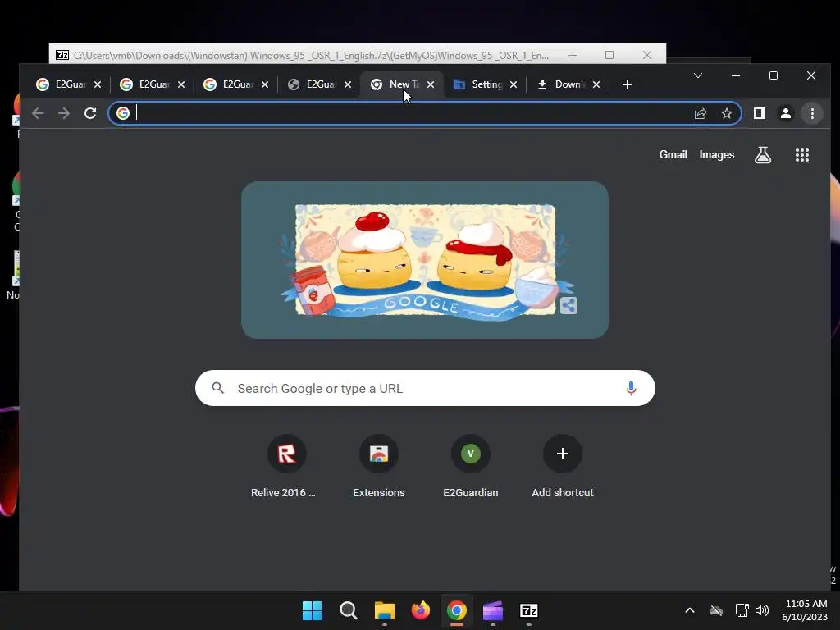
Task: Open the Chrome profile avatar menu
Action: tap(785, 113)
